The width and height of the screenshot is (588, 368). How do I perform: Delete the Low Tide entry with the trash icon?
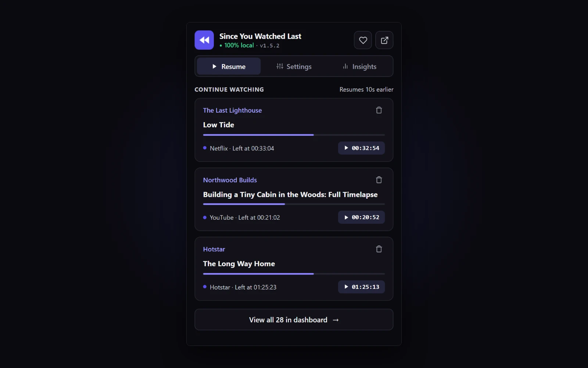click(379, 110)
